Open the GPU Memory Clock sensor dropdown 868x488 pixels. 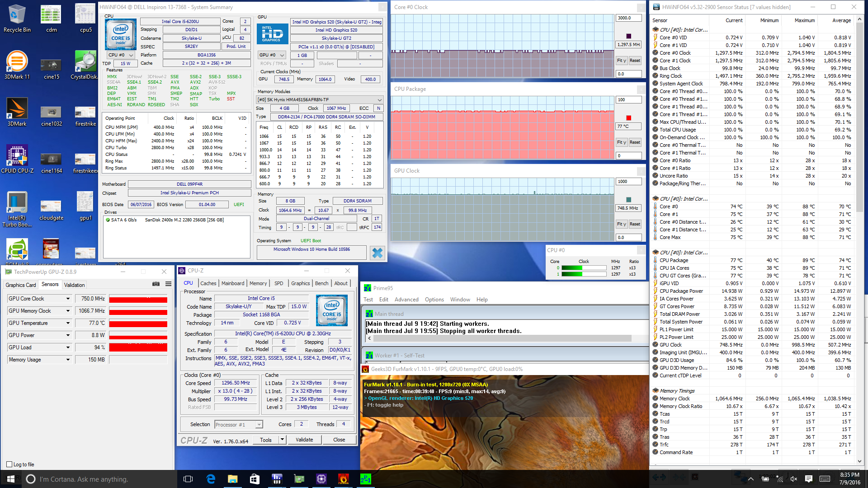pos(68,311)
